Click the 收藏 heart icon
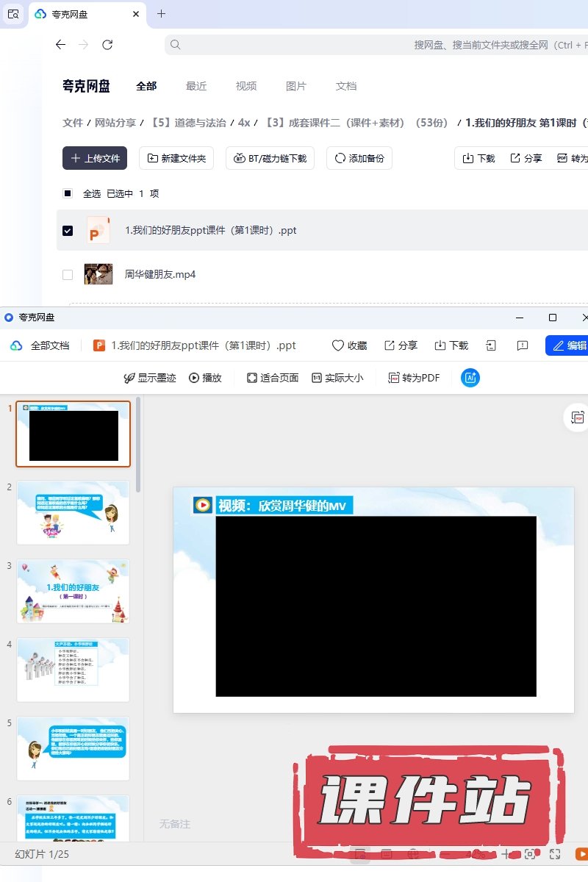The height and width of the screenshot is (882, 588). pyautogui.click(x=338, y=345)
